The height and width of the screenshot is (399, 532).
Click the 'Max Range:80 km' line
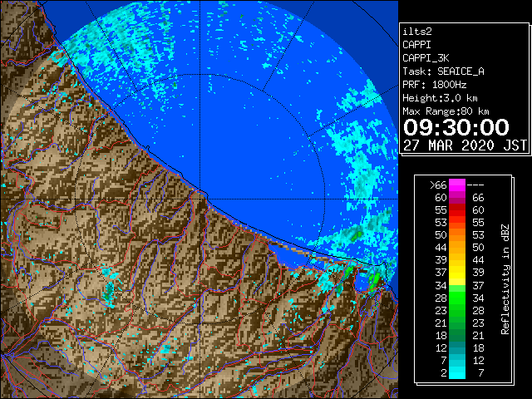pos(446,111)
